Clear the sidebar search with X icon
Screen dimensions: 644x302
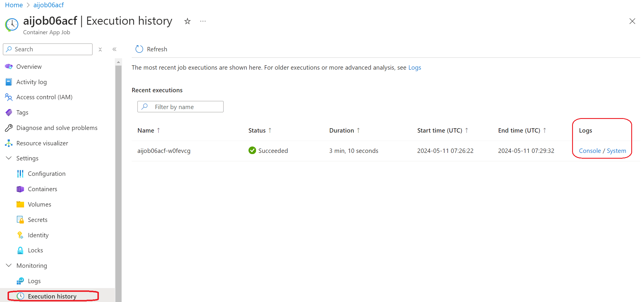[x=100, y=49]
